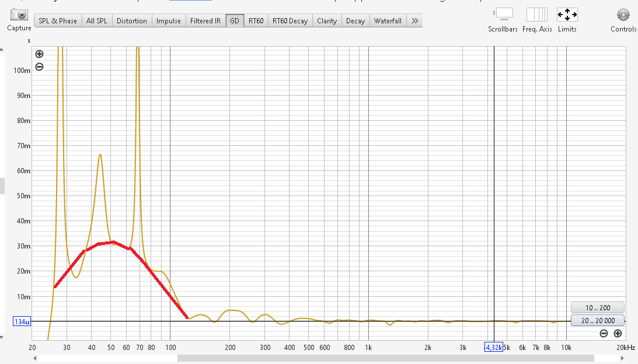Screen dimensions: 638x364
Task: Zoom out horizontal axis minus icon
Action: tap(604, 334)
